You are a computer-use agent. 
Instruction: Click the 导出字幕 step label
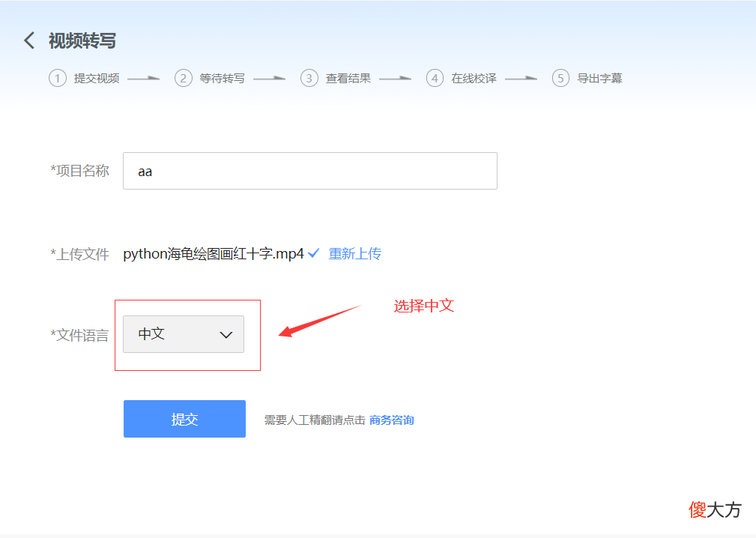pos(600,78)
